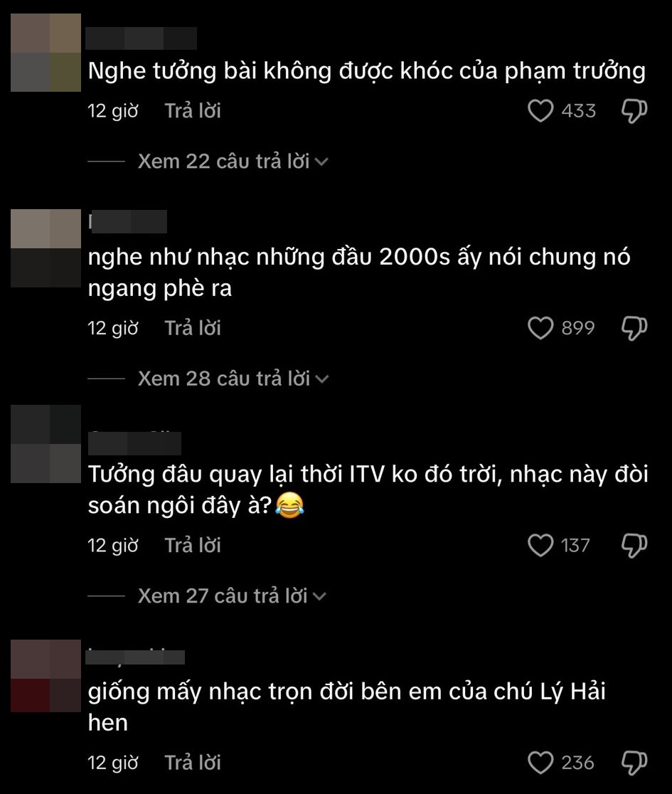This screenshot has width=672, height=794.
Task: Expand Xem 22 câu trả lời
Action: tap(233, 162)
